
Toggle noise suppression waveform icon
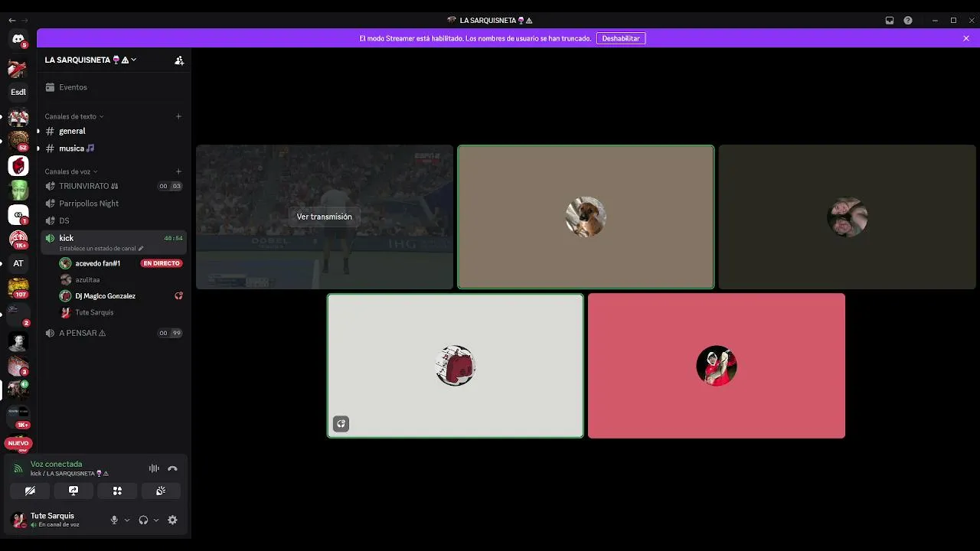point(154,468)
